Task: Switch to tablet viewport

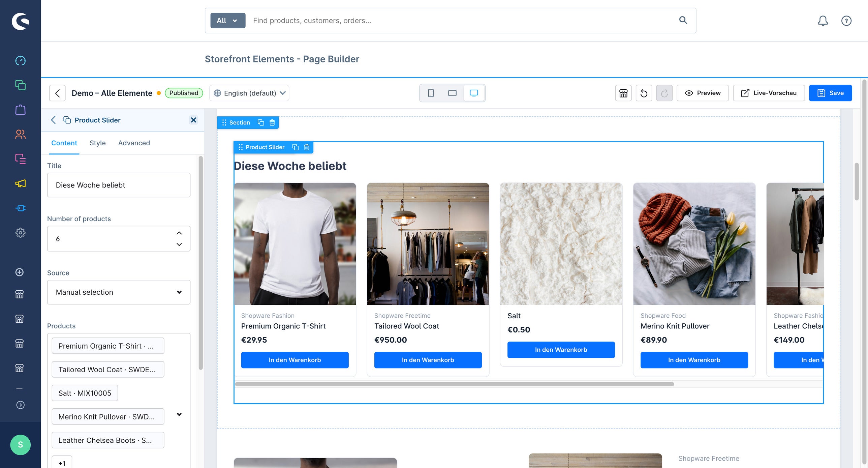Action: click(x=452, y=93)
